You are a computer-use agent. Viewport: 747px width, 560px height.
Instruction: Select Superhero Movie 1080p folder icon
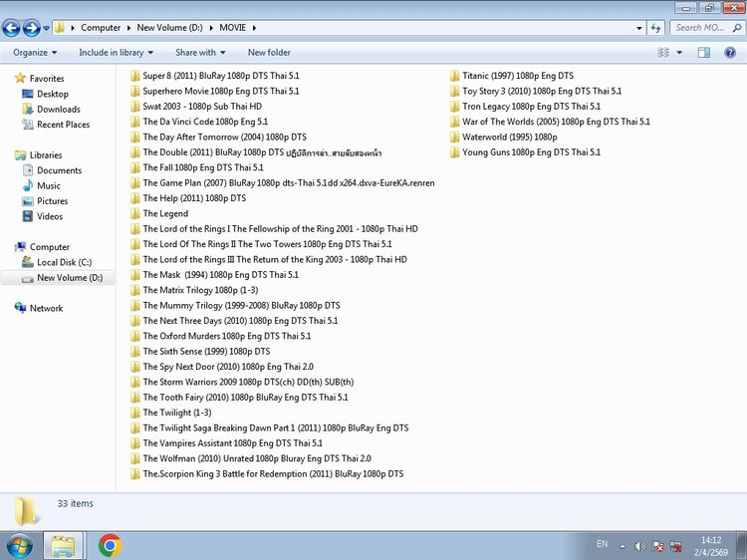(x=134, y=91)
